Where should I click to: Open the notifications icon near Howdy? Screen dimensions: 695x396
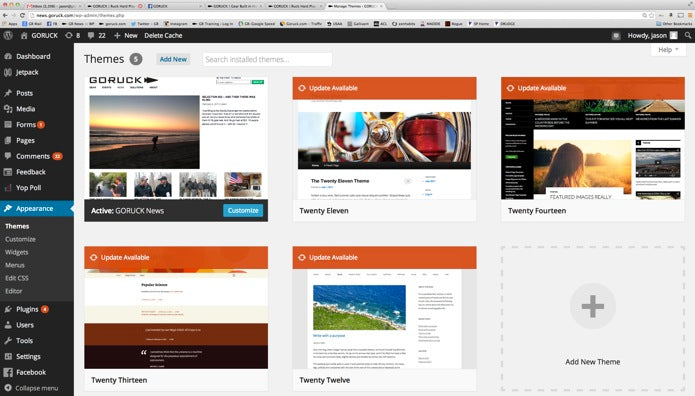(616, 36)
